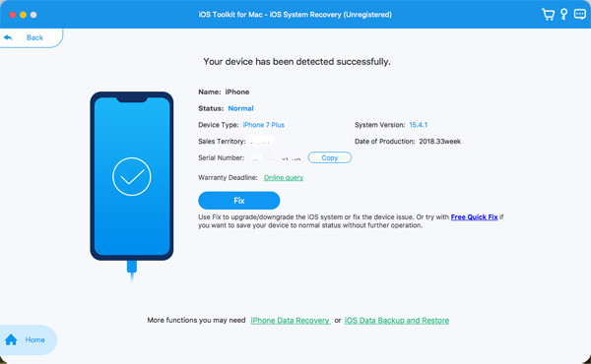Copy the serial number
The width and height of the screenshot is (591, 364).
(x=329, y=157)
